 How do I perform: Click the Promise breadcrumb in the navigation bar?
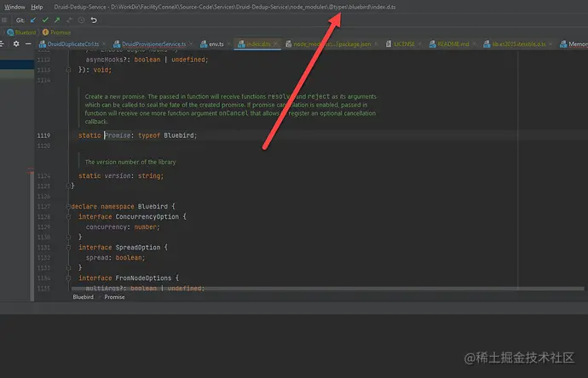(56, 32)
